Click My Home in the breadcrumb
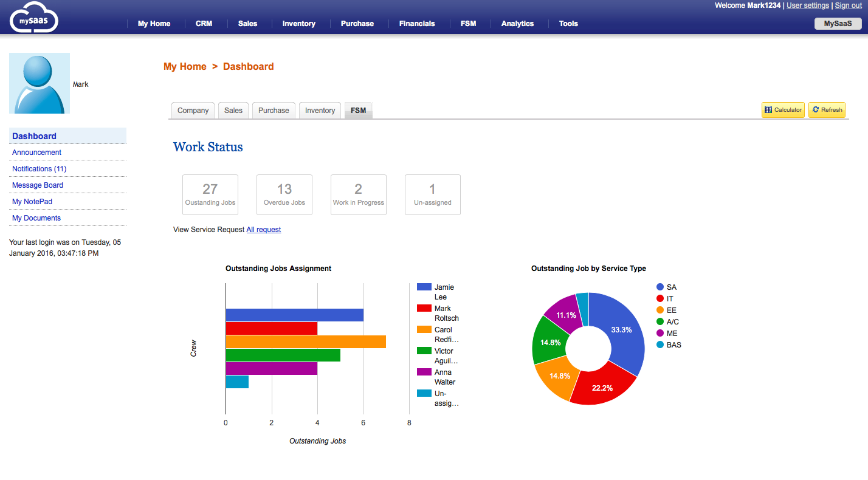This screenshot has width=868, height=480. 185,67
